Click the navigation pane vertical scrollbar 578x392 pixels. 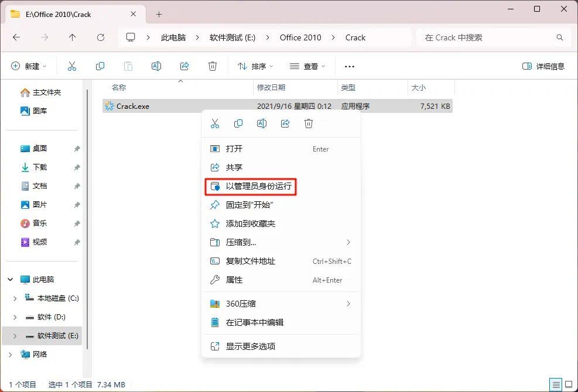pos(87,219)
